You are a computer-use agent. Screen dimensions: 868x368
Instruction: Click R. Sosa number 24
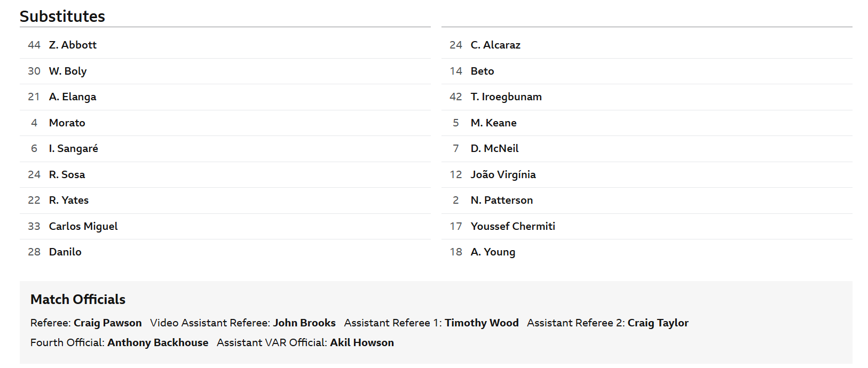point(225,175)
